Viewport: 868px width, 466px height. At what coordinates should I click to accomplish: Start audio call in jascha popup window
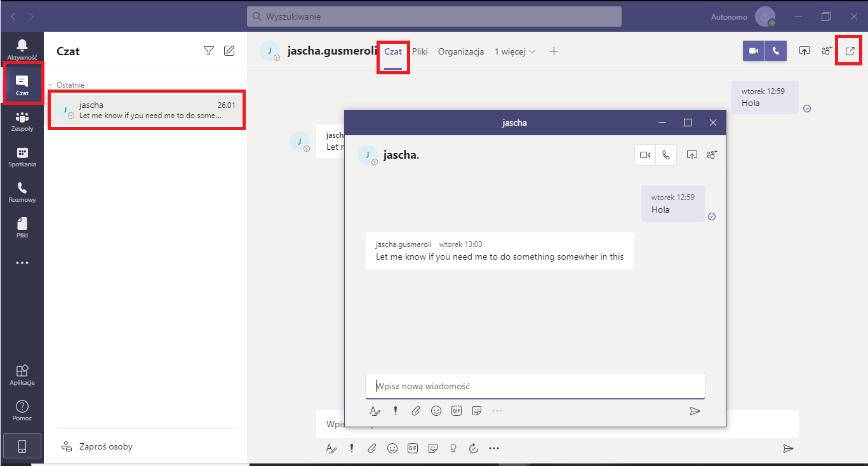(665, 155)
